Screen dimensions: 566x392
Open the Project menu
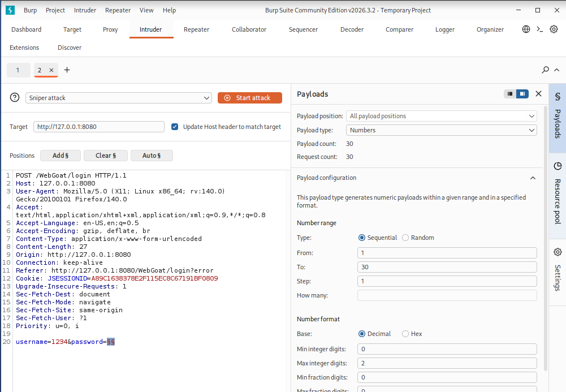[55, 10]
